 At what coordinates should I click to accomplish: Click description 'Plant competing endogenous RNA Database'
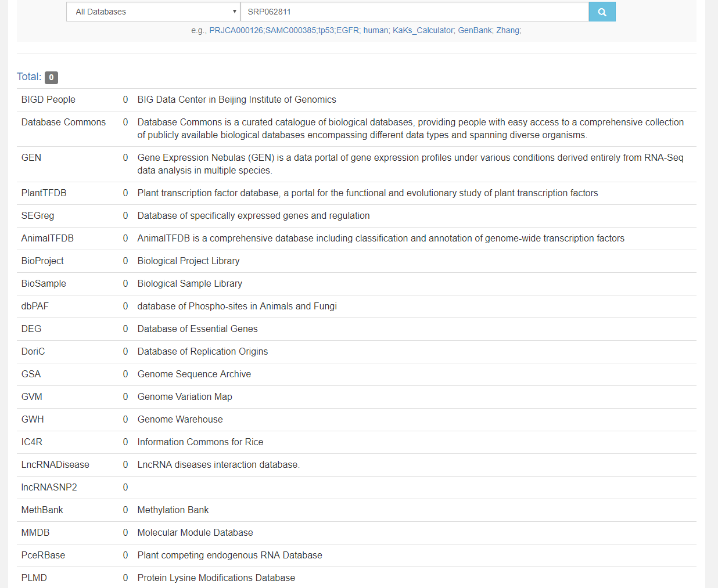230,555
